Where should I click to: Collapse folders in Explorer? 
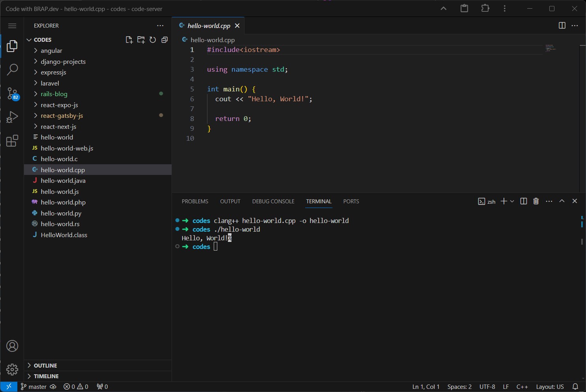[x=164, y=39]
